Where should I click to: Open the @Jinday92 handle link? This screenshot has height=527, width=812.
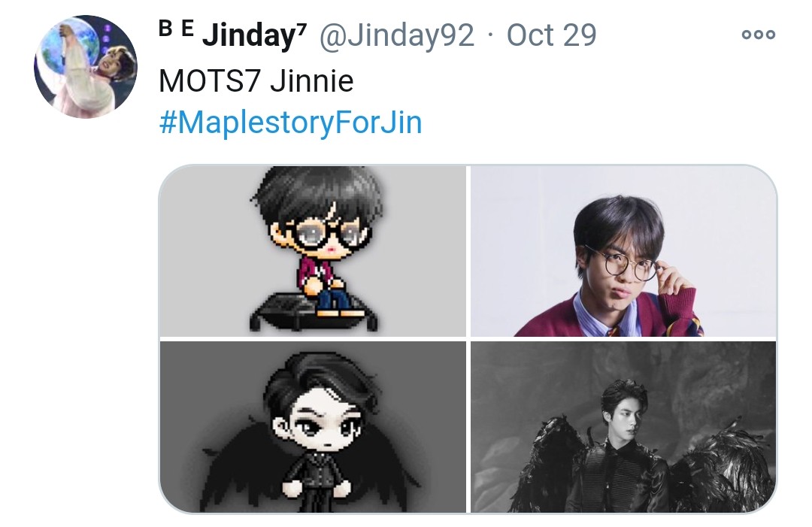point(397,35)
